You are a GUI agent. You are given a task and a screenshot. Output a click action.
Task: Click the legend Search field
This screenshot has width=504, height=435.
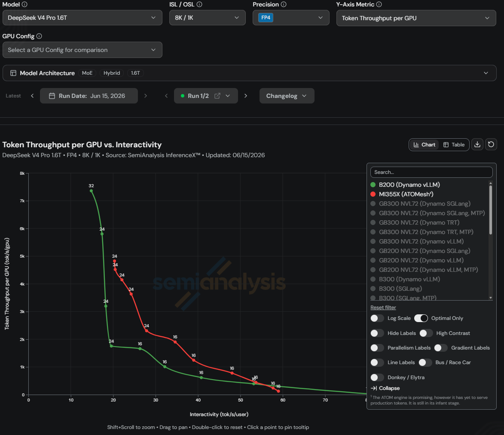pyautogui.click(x=431, y=172)
